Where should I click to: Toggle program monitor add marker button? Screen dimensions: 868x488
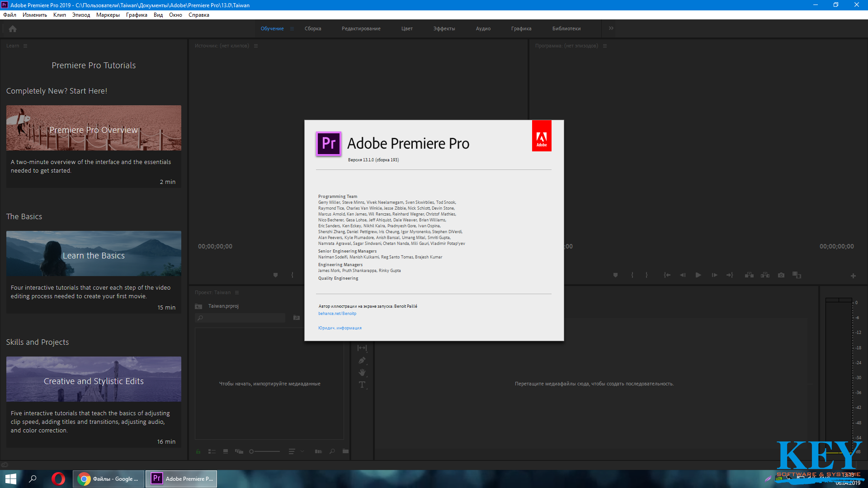616,275
